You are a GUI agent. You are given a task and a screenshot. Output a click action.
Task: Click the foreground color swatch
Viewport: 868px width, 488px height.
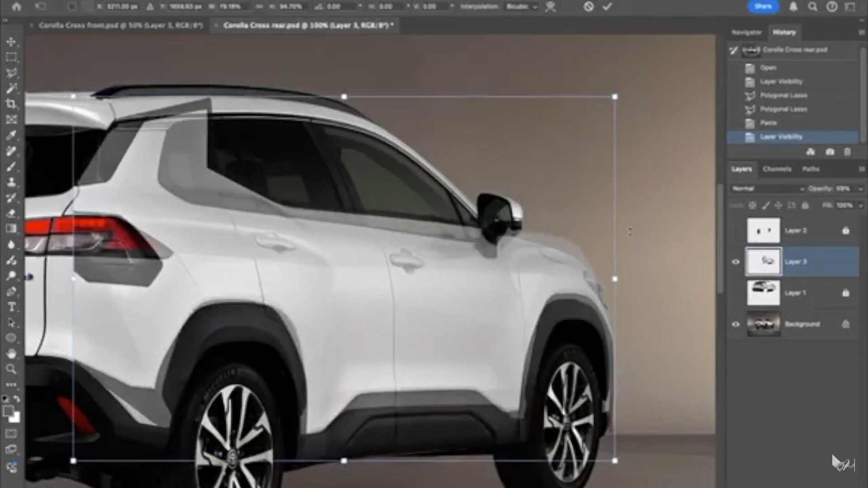coord(8,411)
